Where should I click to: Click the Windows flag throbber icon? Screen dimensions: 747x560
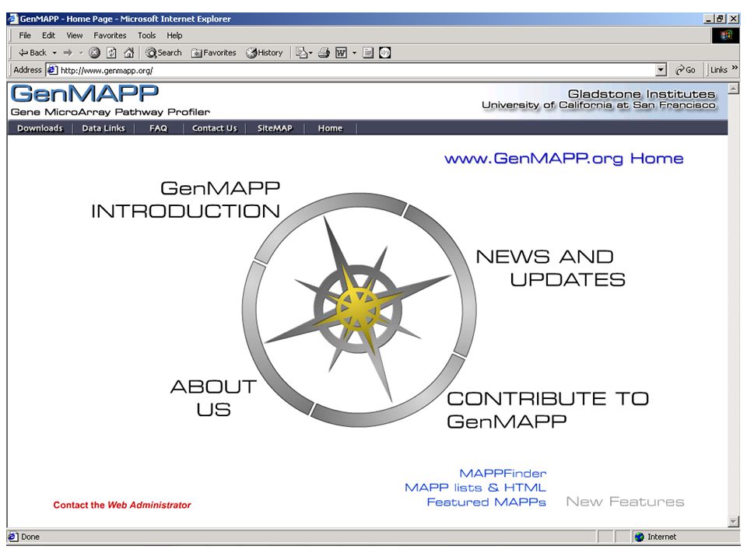coord(725,35)
